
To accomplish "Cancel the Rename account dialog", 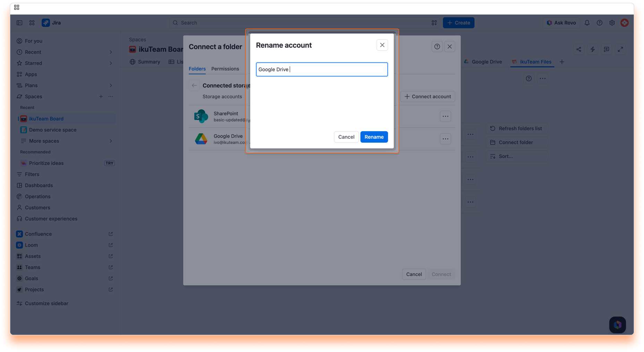I will [x=346, y=137].
